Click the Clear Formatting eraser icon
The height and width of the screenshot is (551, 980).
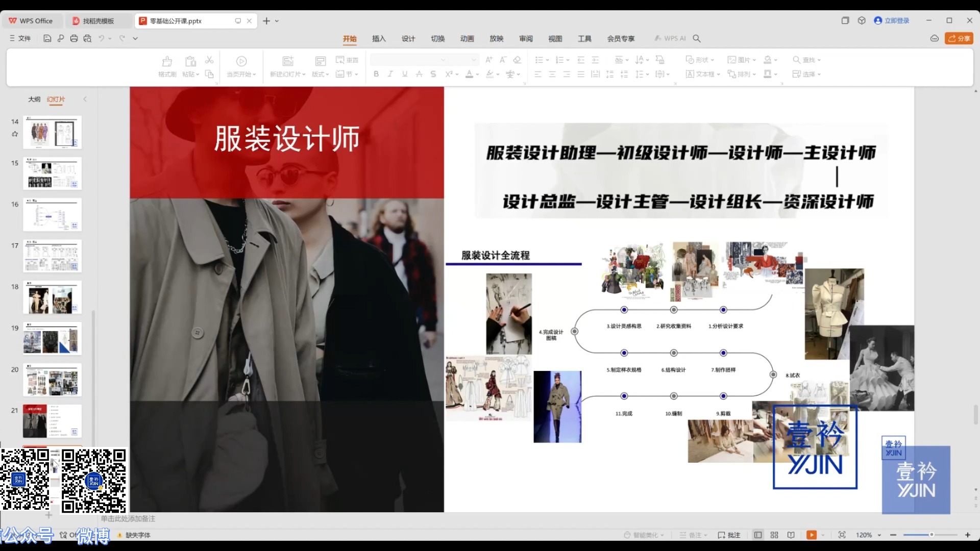[x=517, y=60]
